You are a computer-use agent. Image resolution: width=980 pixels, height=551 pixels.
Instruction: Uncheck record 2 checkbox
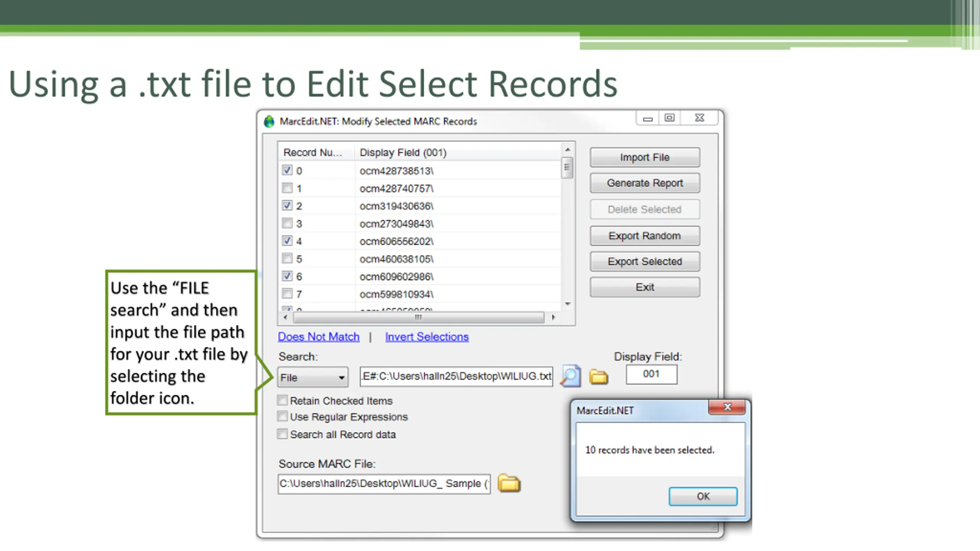tap(287, 205)
